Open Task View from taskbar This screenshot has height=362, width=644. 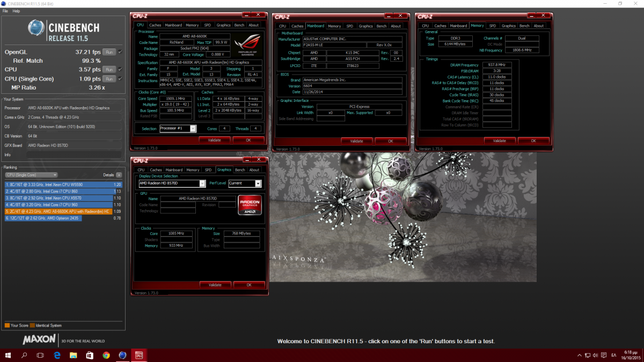click(41, 355)
